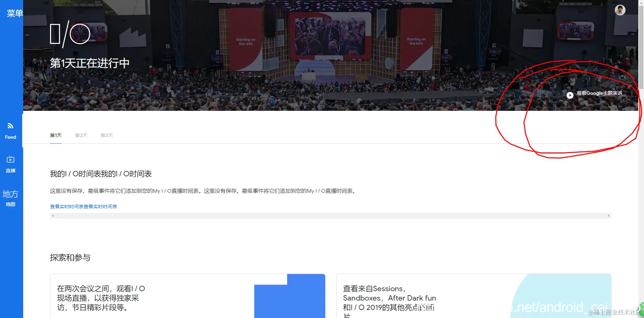Open your profile by clicking the avatar photo
644x318 pixels.
(620, 10)
